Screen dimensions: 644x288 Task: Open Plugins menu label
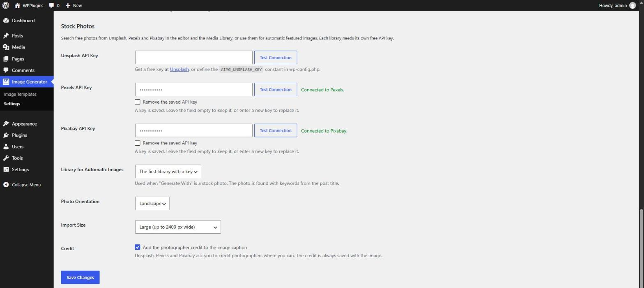pos(19,135)
